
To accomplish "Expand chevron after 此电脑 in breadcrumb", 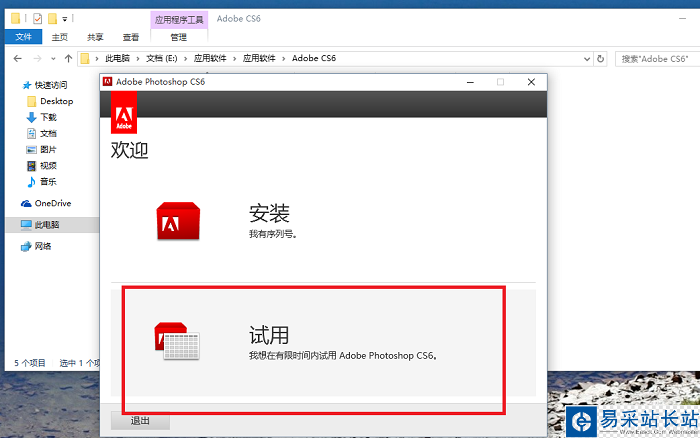I will pos(138,58).
